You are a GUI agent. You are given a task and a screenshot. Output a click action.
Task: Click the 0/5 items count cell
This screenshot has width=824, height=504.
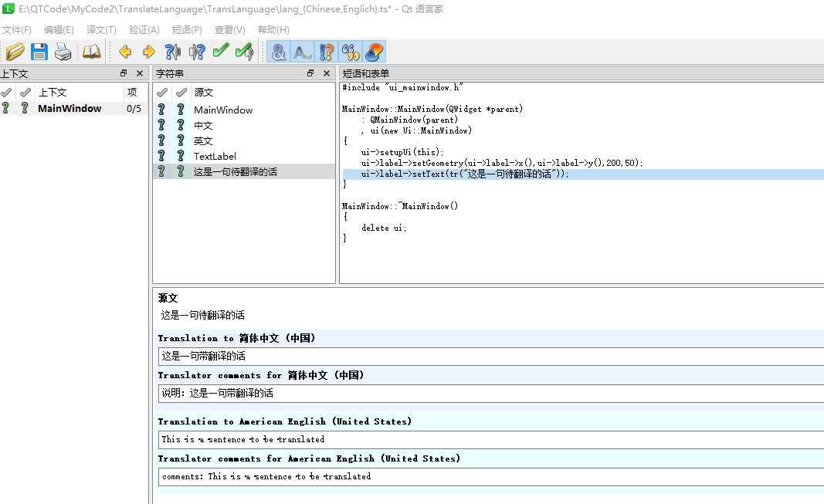point(134,108)
